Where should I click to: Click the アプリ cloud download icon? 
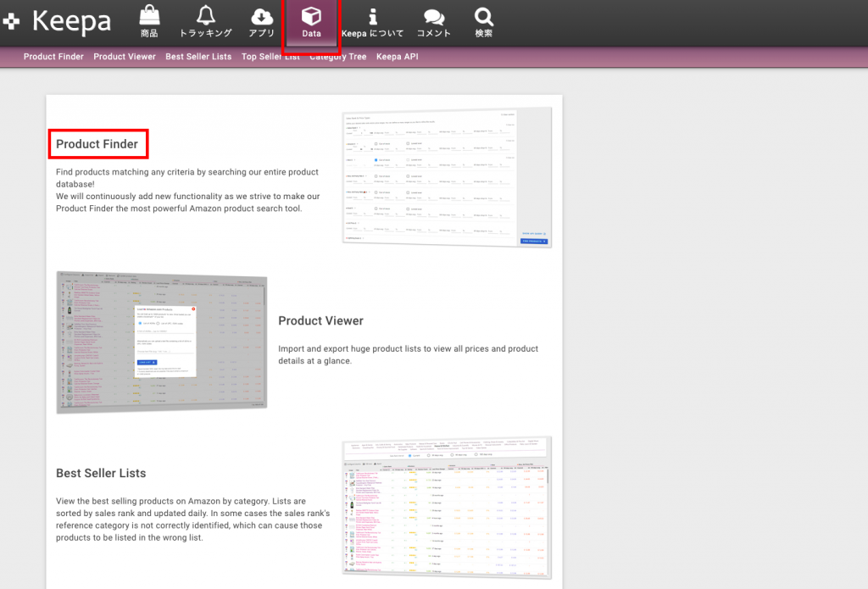262,16
